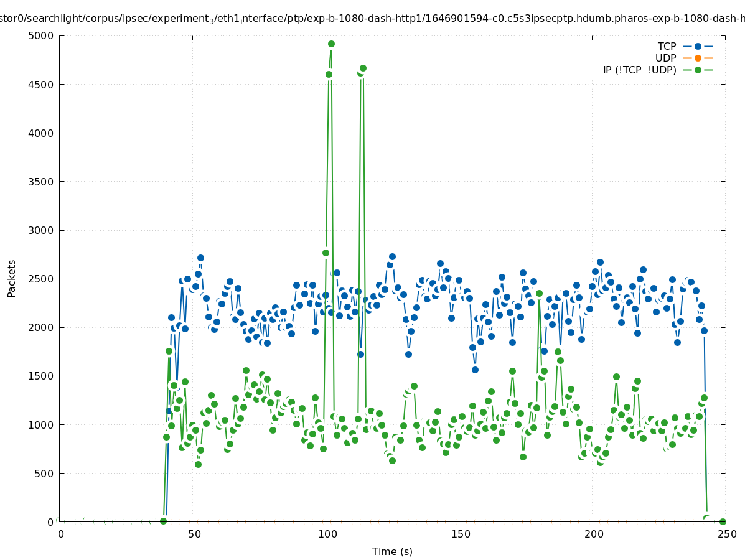Select the UDP legend label text
Viewport: 745px width, 560px height.
pyautogui.click(x=665, y=58)
